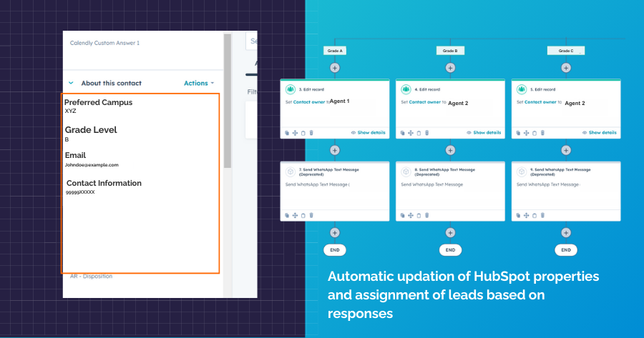Viewport: 644px width, 338px height.
Task: Clone step 4 Edit record with copy icon
Action: 402,133
